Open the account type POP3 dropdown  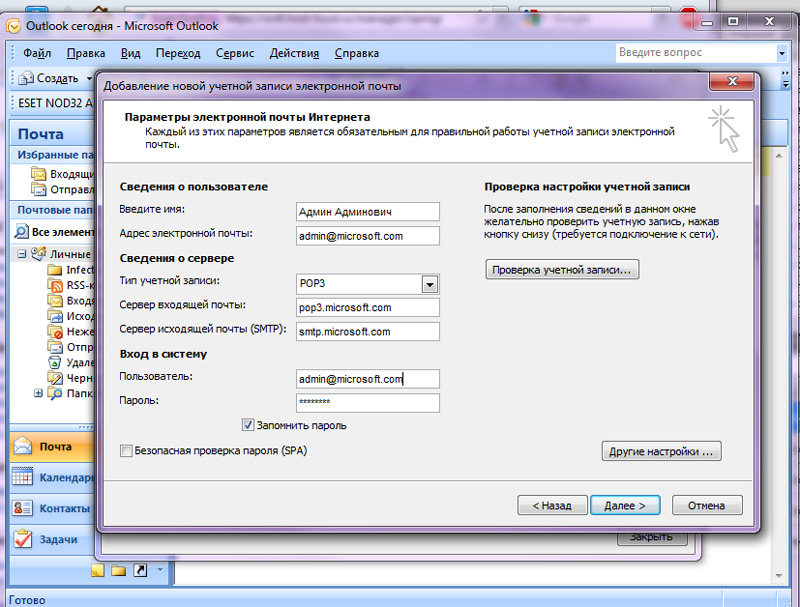click(x=429, y=284)
